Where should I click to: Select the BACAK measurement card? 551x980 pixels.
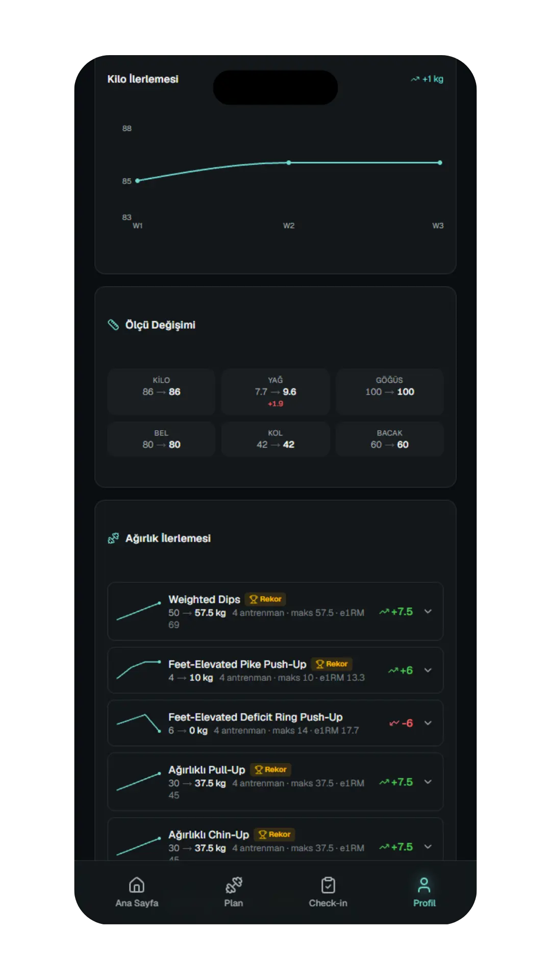[390, 439]
